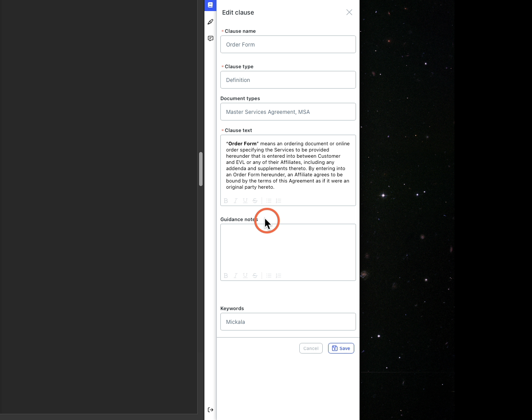
Task: Click the logout arrow icon at sidebar bottom
Action: point(211,410)
